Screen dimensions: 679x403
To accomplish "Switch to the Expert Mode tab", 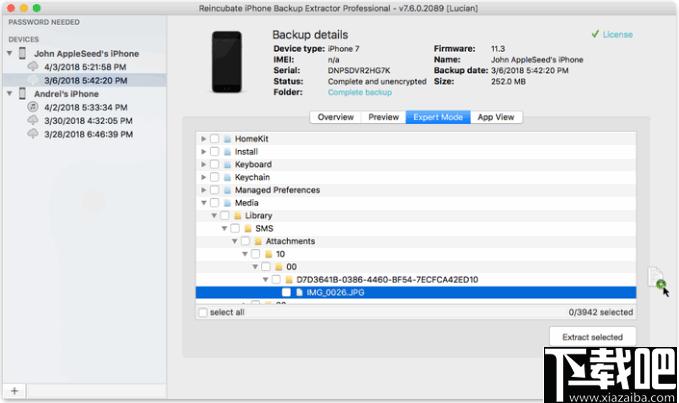I will point(438,117).
